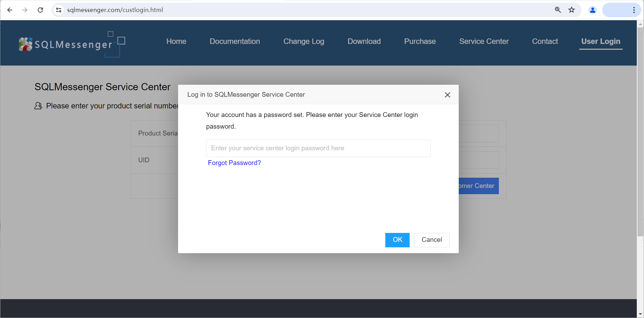Close the login dialog with X icon

(447, 95)
